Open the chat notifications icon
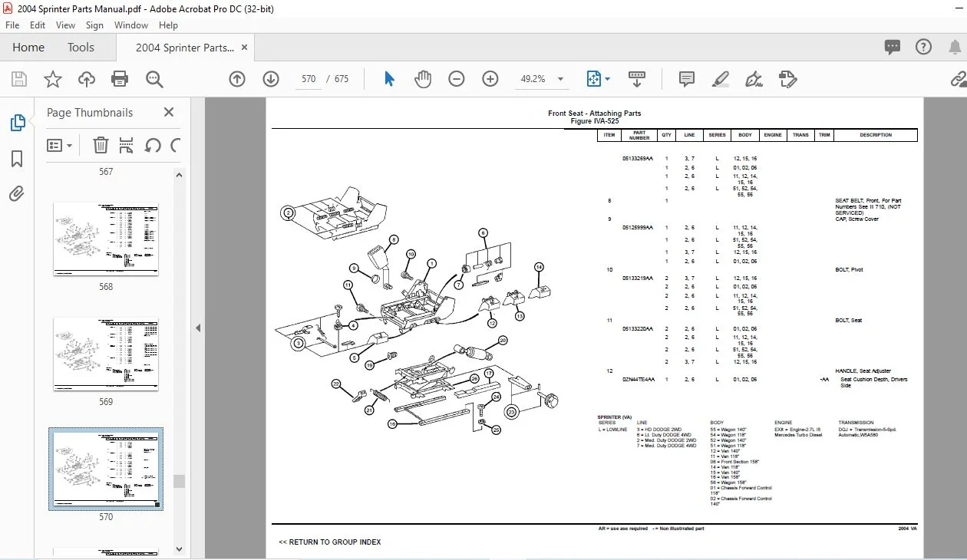The height and width of the screenshot is (560, 967). [893, 48]
